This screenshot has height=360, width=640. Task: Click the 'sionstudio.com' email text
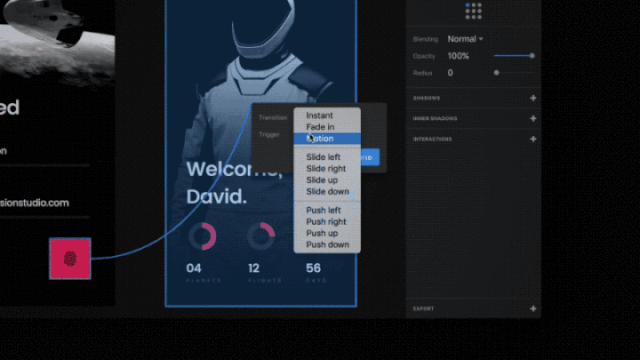coord(34,203)
